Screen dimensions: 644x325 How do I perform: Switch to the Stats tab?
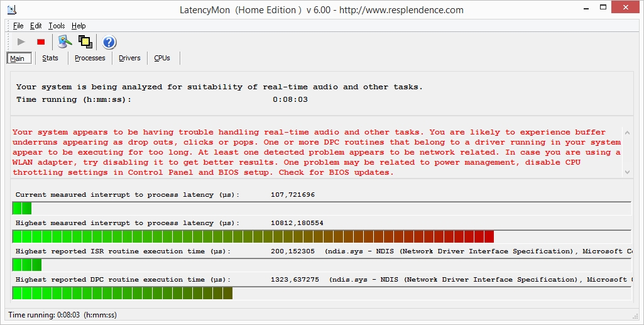point(50,58)
